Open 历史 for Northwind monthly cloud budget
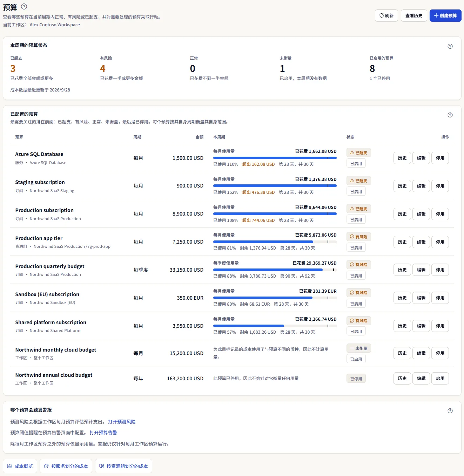 coord(402,353)
